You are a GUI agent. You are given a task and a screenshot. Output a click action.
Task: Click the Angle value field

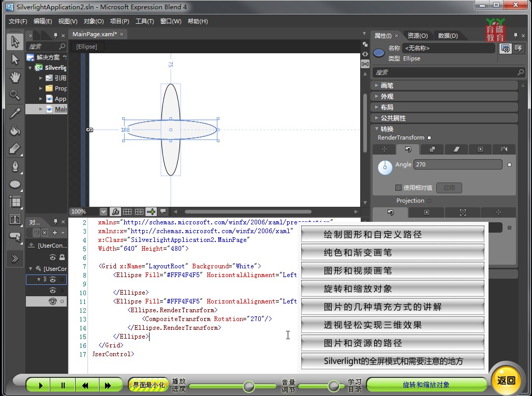457,164
